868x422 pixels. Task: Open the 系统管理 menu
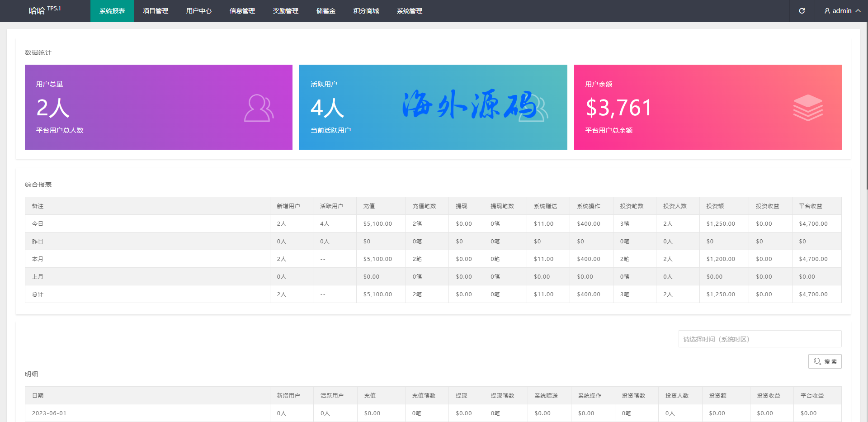click(x=410, y=11)
